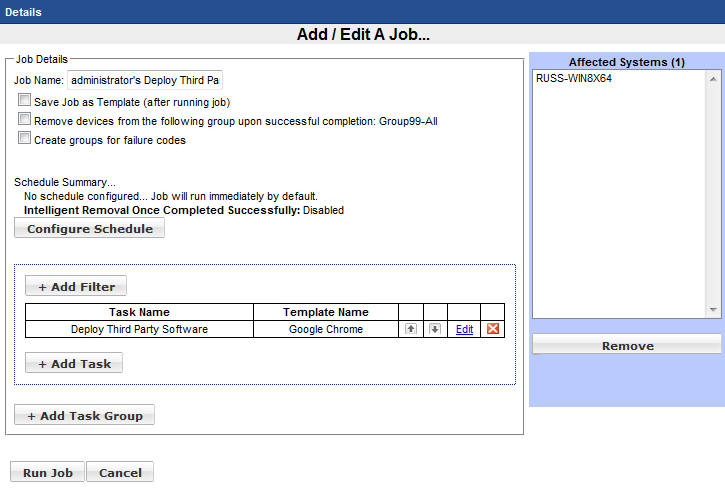The height and width of the screenshot is (494, 725).
Task: Open Edit link for Google Chrome task
Action: 464,329
